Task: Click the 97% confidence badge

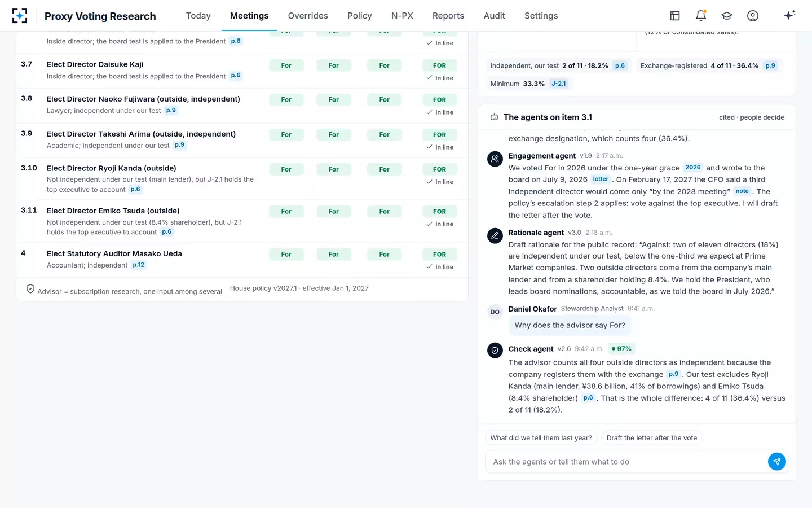Action: (621, 349)
